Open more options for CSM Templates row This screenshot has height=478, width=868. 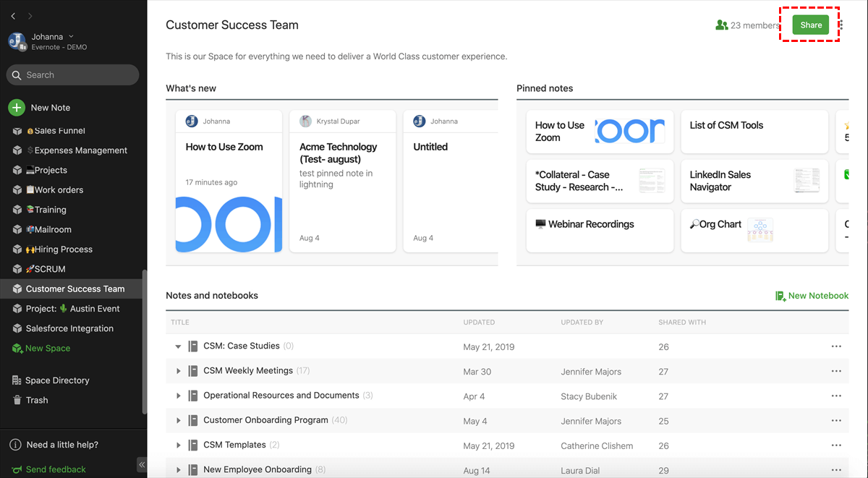(x=836, y=445)
